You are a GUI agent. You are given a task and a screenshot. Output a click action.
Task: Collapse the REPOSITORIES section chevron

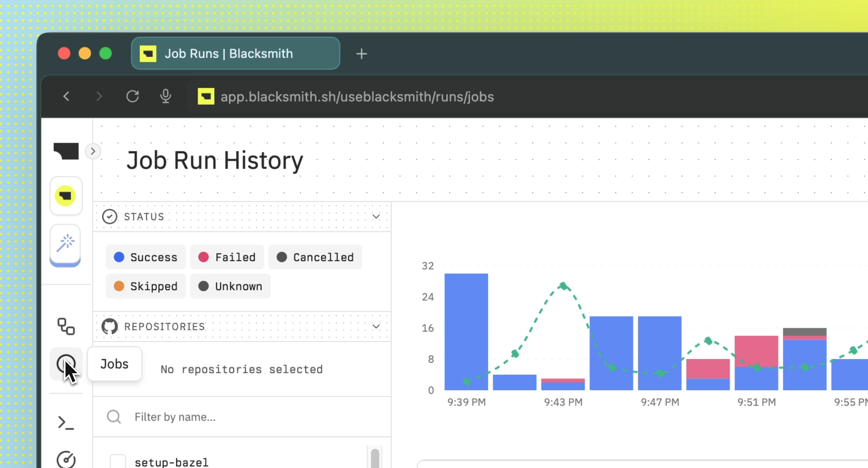click(376, 326)
